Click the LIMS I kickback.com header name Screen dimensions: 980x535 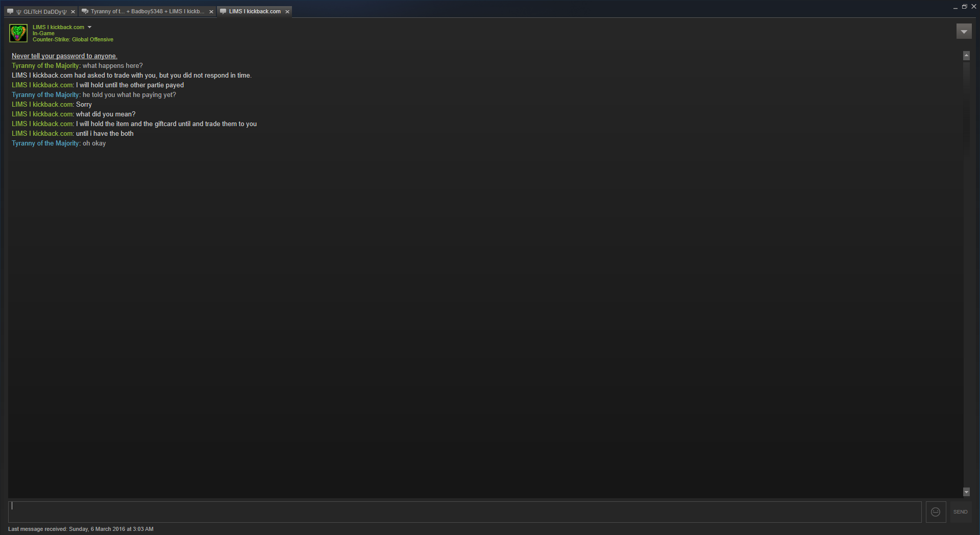(58, 27)
